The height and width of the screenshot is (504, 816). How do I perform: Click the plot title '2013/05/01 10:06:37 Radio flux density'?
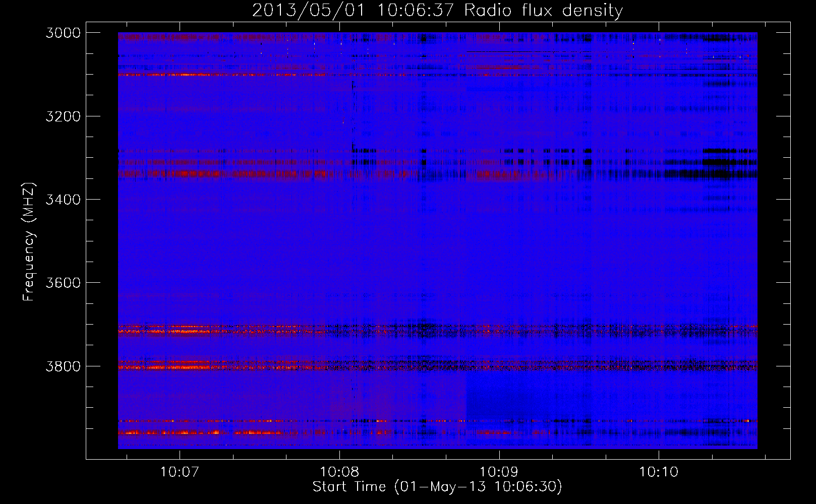(437, 10)
